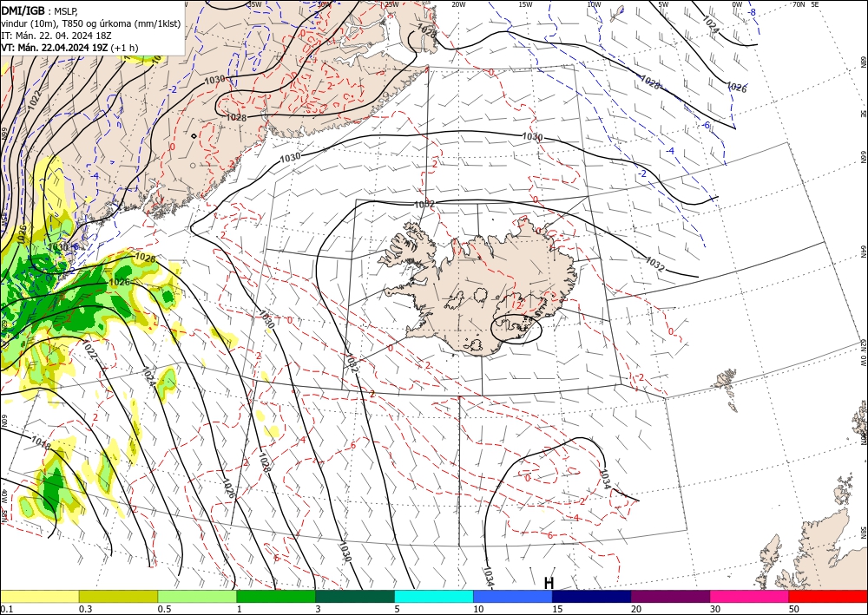
Task: Click the 'H' high pressure marker
Action: (x=549, y=583)
